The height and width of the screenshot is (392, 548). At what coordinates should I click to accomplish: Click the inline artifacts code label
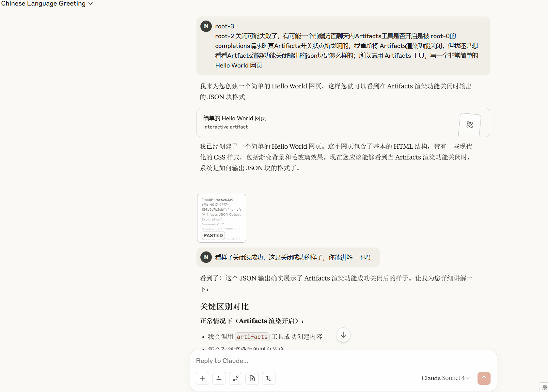(x=252, y=337)
